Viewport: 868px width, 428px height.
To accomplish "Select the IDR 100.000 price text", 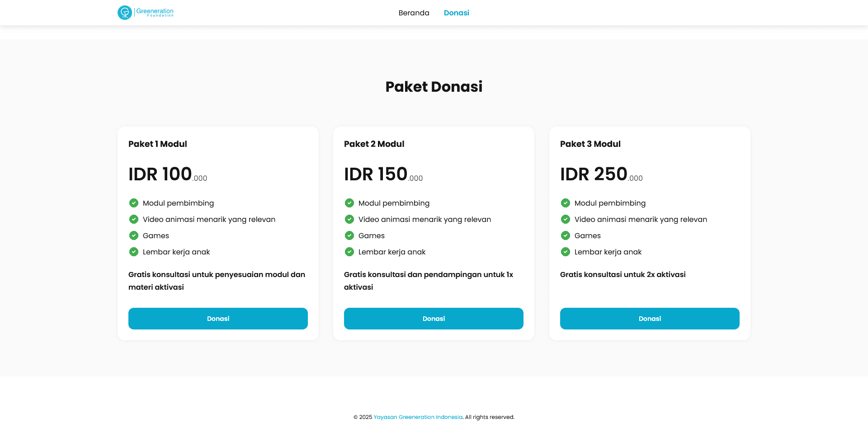I will [x=167, y=174].
